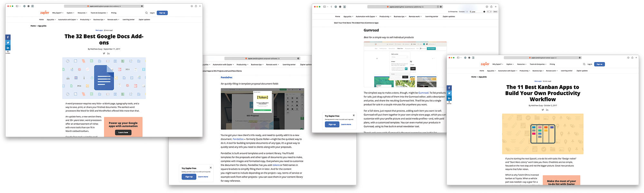
Task: Click Done button in the find bar
Action: (495, 12)
